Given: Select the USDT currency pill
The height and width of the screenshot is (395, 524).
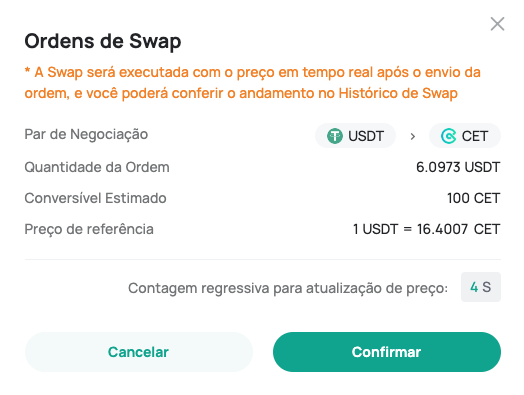Looking at the screenshot, I should (356, 136).
